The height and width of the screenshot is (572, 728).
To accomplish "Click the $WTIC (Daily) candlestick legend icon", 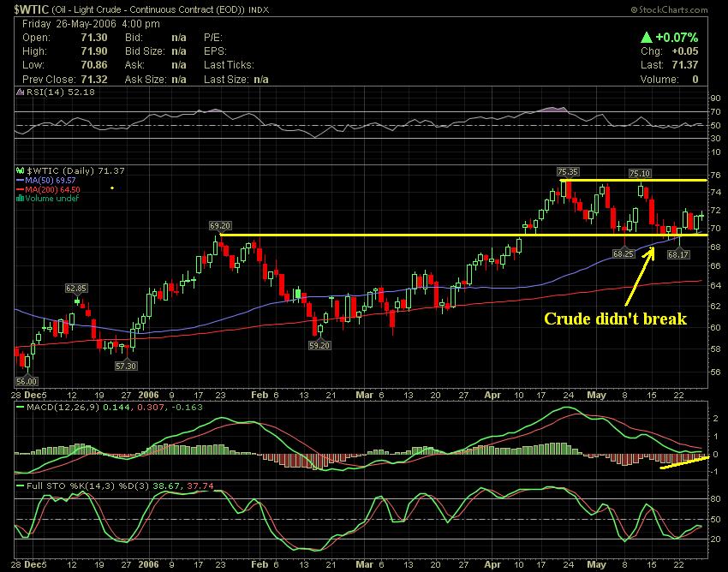I will (x=20, y=171).
